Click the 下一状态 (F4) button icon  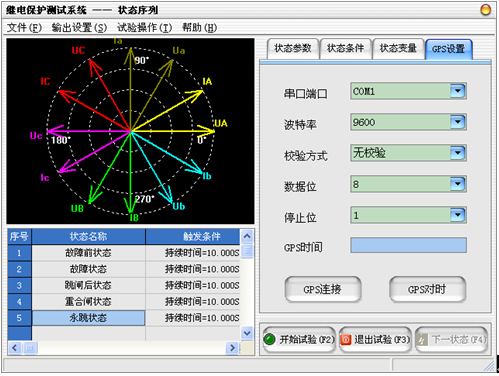[422, 340]
